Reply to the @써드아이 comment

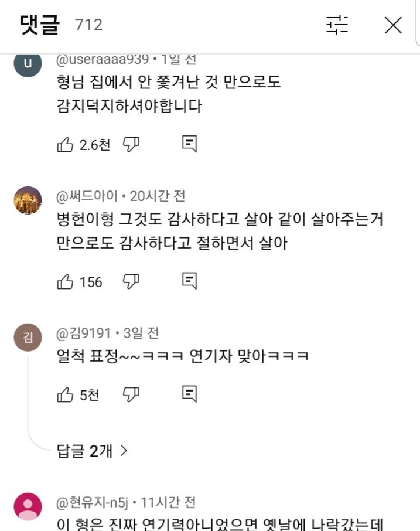pos(189,282)
